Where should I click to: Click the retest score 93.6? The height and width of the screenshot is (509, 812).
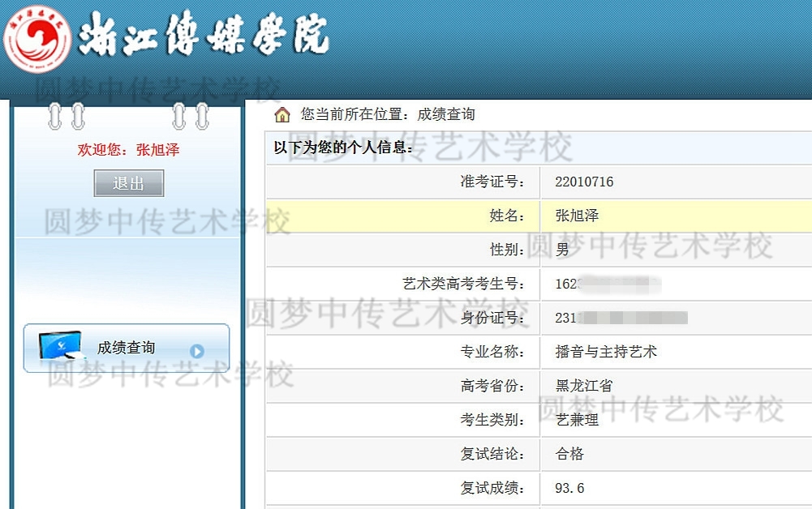pyautogui.click(x=569, y=488)
